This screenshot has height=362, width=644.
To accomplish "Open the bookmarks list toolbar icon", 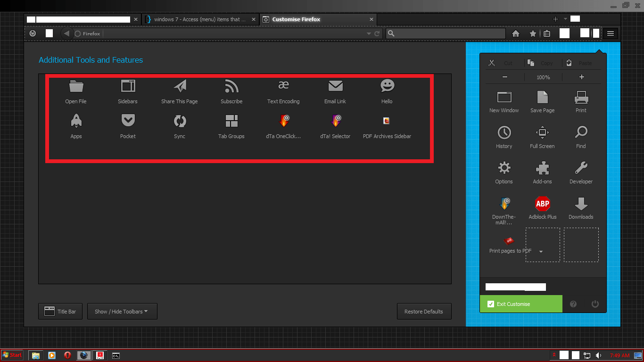I will coord(547,33).
